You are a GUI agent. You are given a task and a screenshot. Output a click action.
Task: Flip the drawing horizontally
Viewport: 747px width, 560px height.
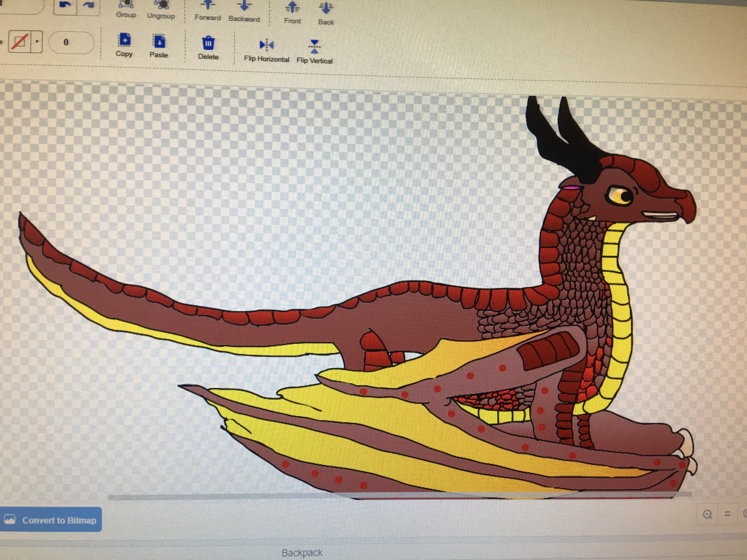click(x=266, y=51)
